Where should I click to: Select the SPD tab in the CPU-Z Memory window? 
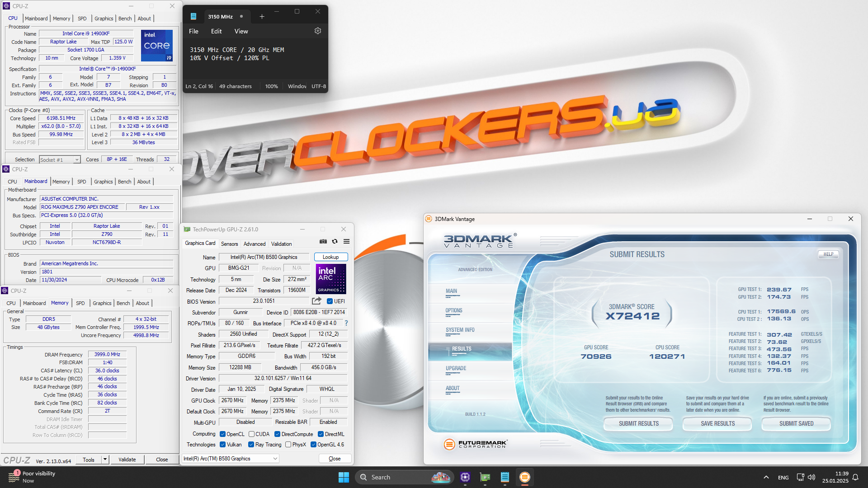click(80, 303)
